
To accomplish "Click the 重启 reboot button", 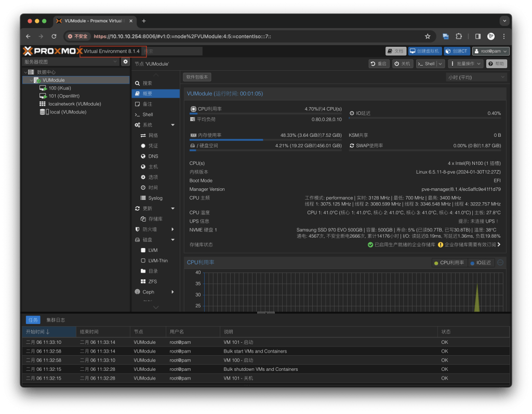I will 379,63.
